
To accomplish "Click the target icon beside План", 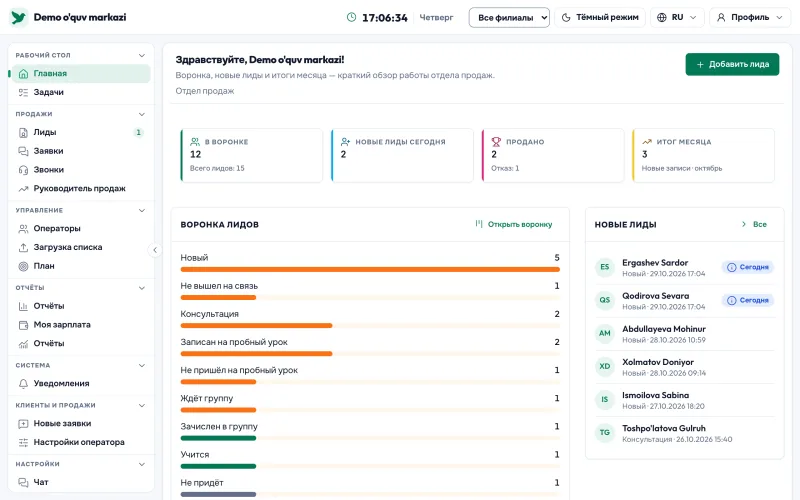I will tap(23, 266).
